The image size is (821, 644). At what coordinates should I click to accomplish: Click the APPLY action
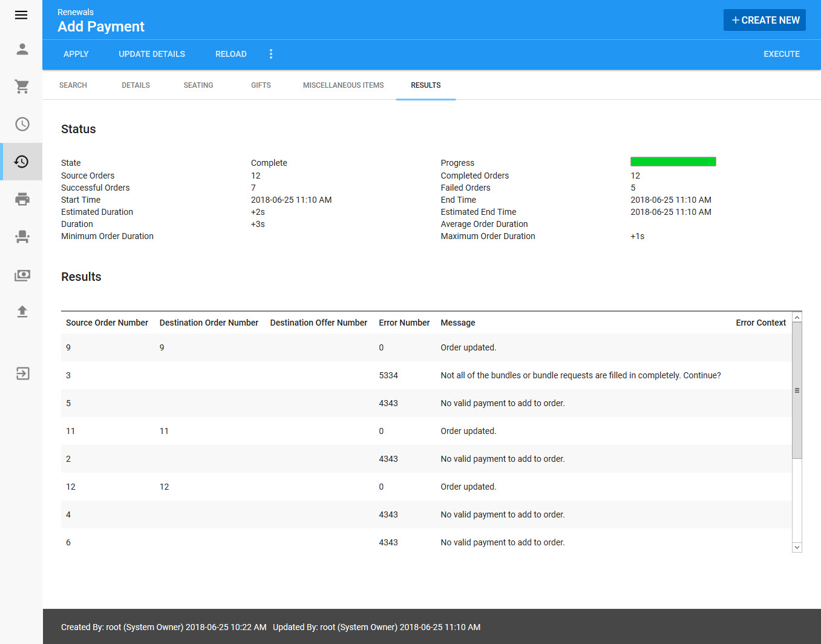point(76,54)
